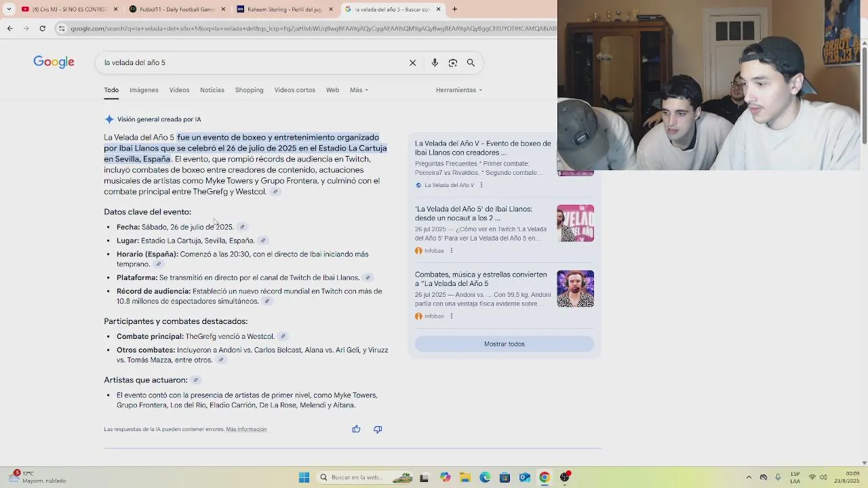Screen dimensions: 868x488
Task: Switch to the Web results tab
Action: 332,90
